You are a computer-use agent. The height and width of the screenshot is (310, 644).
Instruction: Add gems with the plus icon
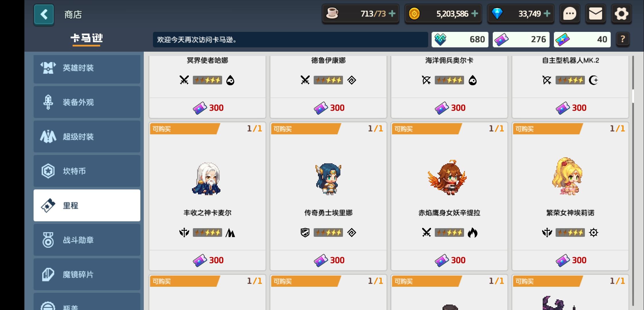[547, 13]
